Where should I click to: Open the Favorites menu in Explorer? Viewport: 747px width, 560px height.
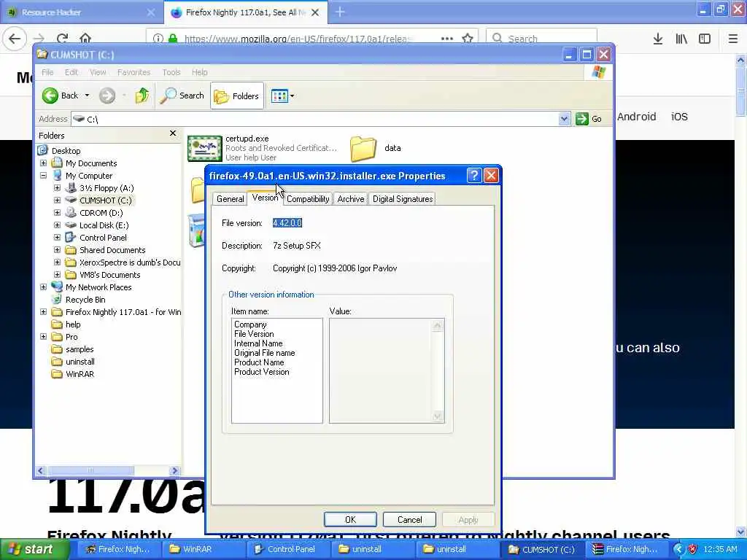pyautogui.click(x=134, y=72)
